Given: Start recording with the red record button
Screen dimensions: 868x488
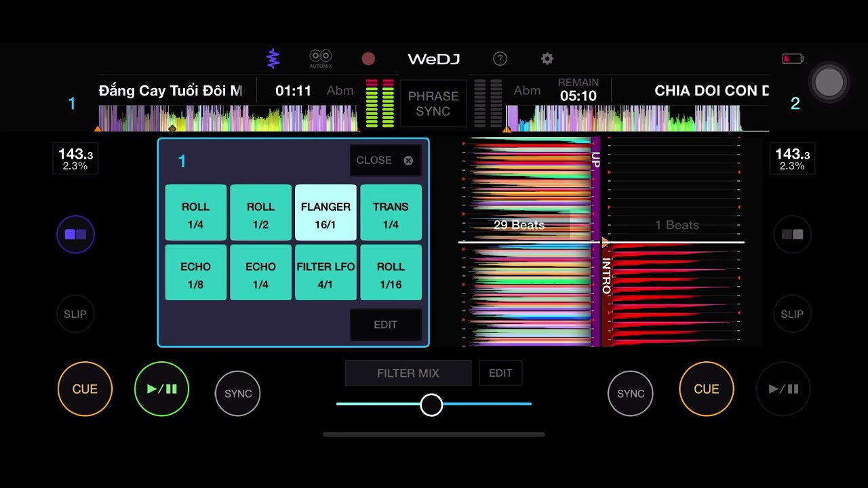Looking at the screenshot, I should point(368,59).
